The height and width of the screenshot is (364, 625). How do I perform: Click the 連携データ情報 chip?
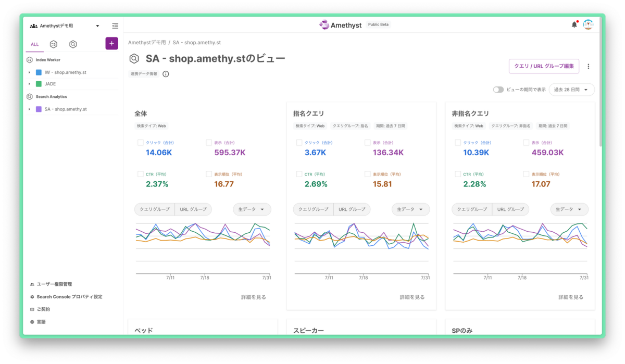pos(144,74)
